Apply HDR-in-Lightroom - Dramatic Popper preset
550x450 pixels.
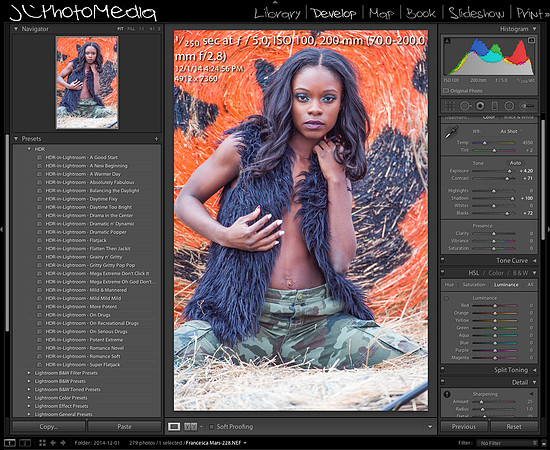pos(86,232)
